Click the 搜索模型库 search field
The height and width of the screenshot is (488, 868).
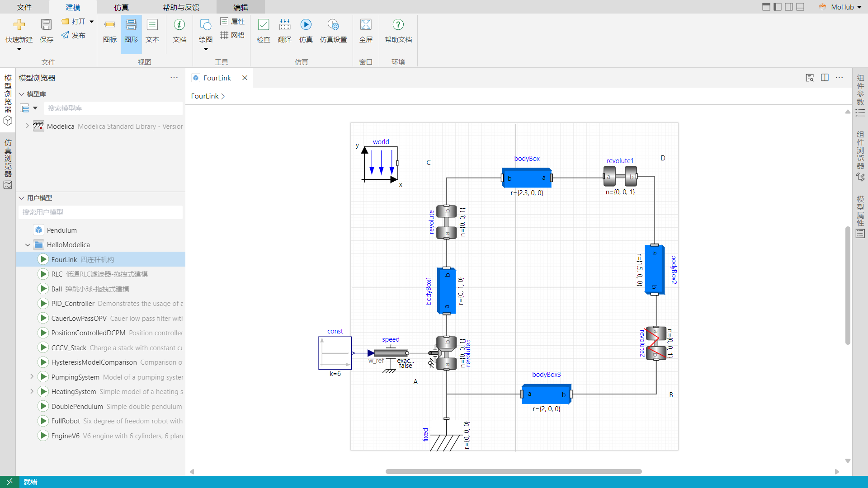pyautogui.click(x=113, y=108)
